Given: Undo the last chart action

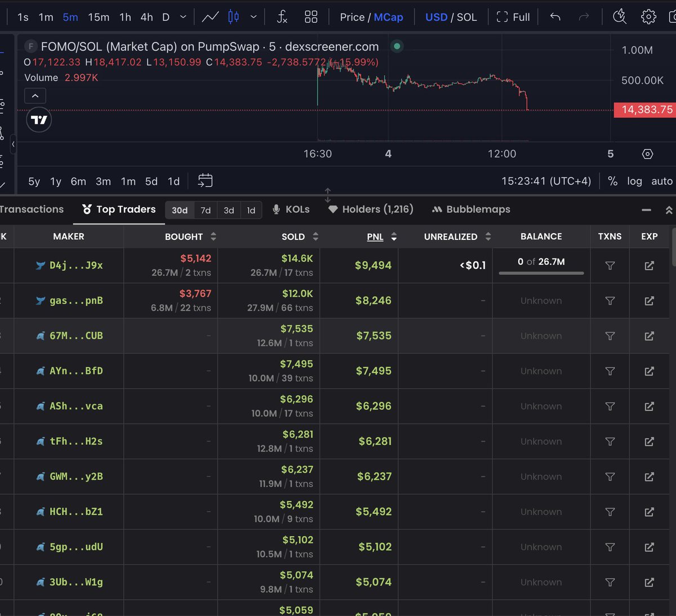Looking at the screenshot, I should coord(555,17).
